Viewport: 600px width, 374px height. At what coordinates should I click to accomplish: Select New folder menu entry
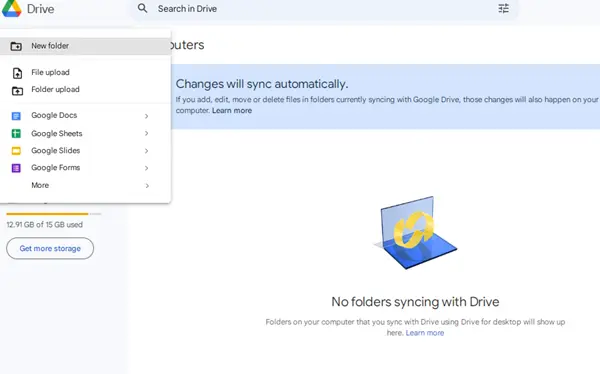pos(85,46)
